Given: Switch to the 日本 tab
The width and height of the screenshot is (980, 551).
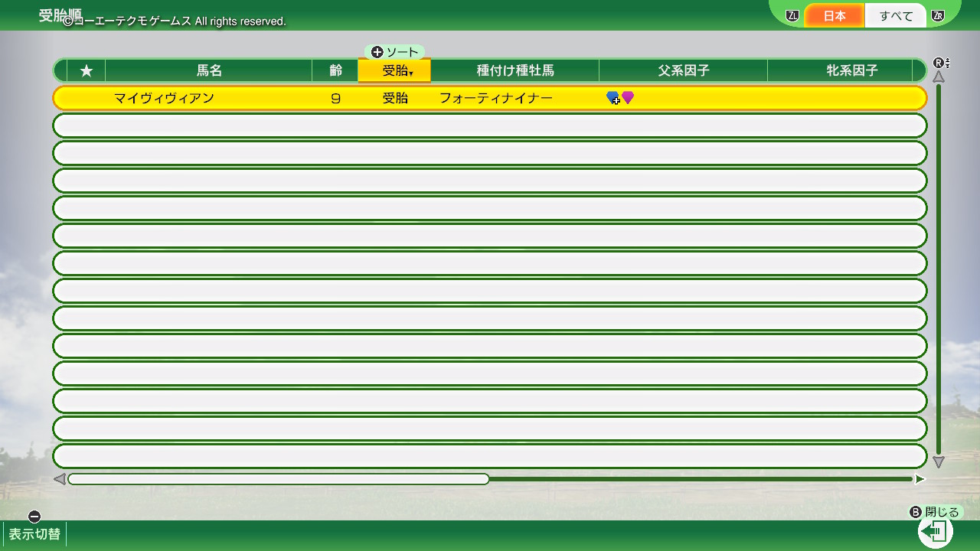Looking at the screenshot, I should click(835, 16).
